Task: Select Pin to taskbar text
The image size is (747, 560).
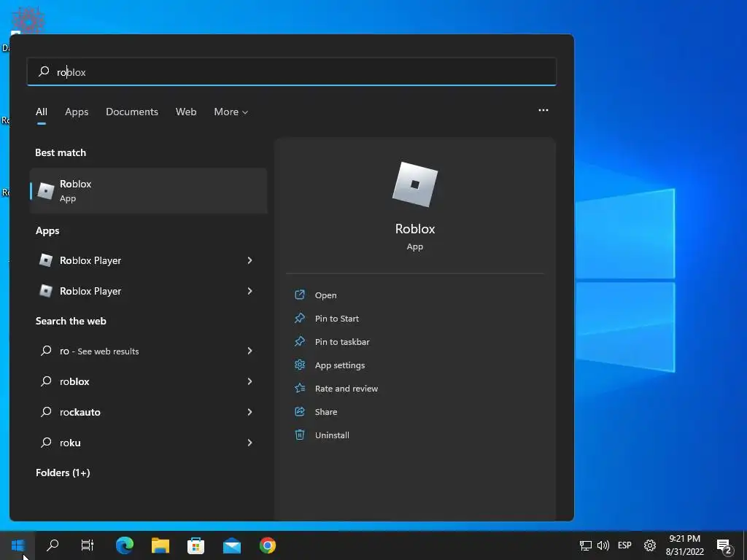Action: point(342,342)
